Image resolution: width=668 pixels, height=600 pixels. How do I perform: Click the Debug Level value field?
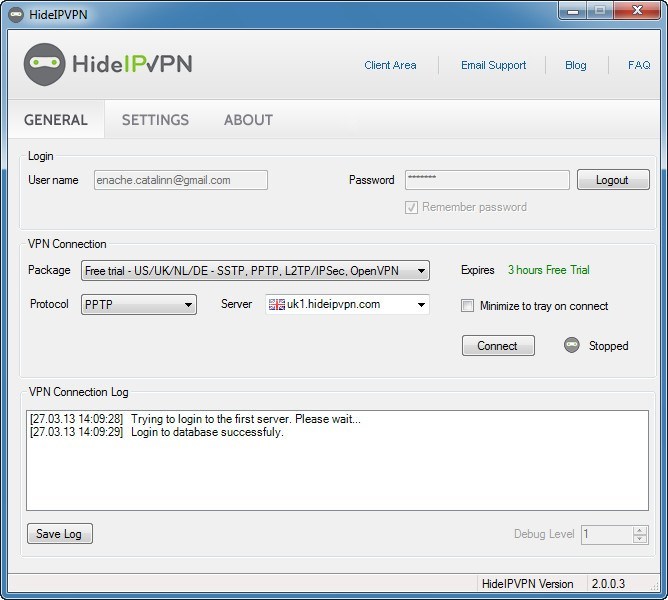tap(607, 534)
